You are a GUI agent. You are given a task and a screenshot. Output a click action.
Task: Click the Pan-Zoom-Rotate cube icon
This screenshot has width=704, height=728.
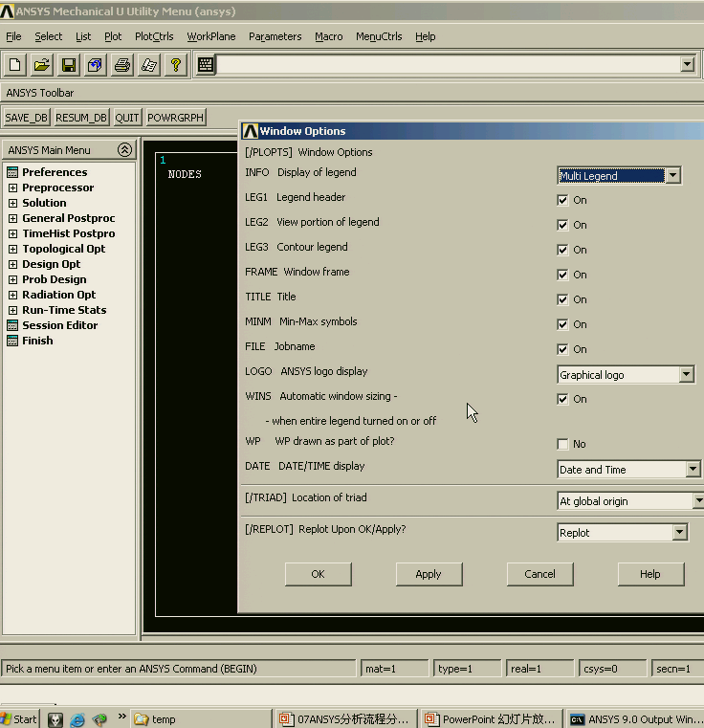pyautogui.click(x=95, y=65)
